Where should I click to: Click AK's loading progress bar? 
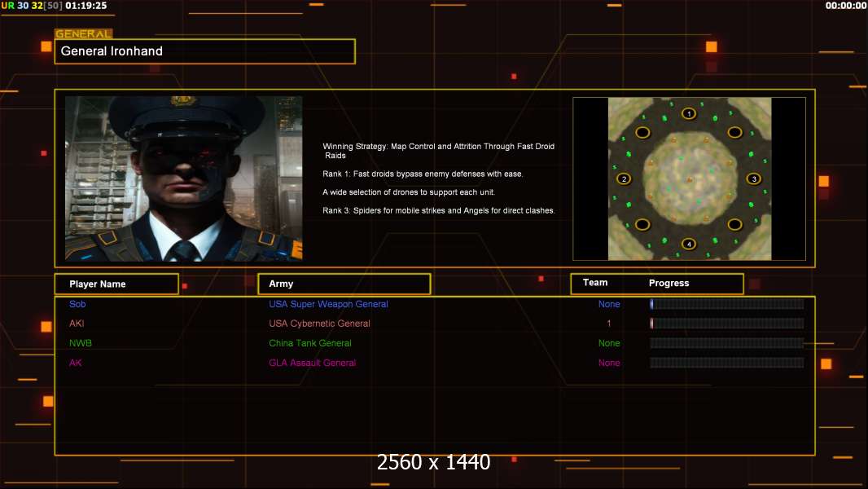727,363
